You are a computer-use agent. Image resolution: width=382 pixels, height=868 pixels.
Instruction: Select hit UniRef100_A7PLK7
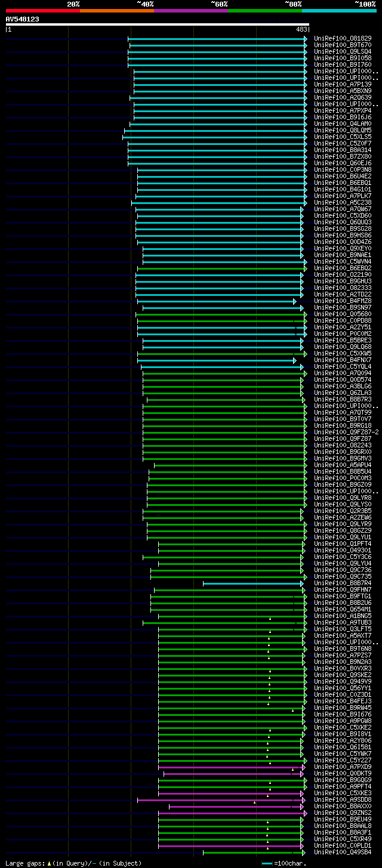343,196
